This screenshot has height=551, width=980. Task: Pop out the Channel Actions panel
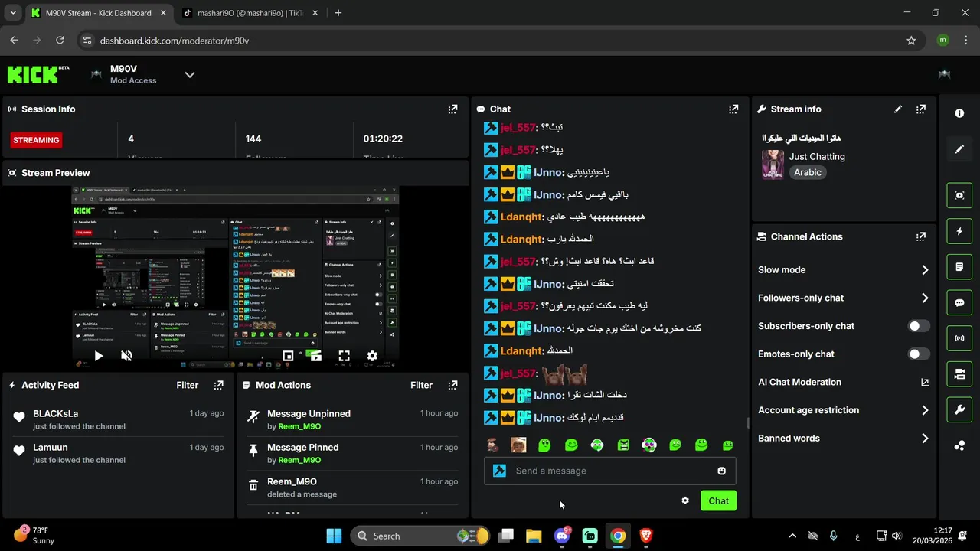pyautogui.click(x=921, y=237)
